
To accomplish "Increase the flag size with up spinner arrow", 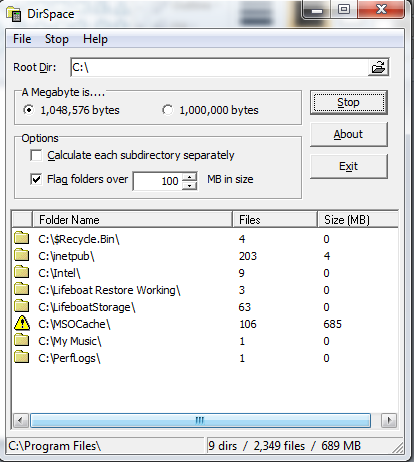I will [x=189, y=177].
